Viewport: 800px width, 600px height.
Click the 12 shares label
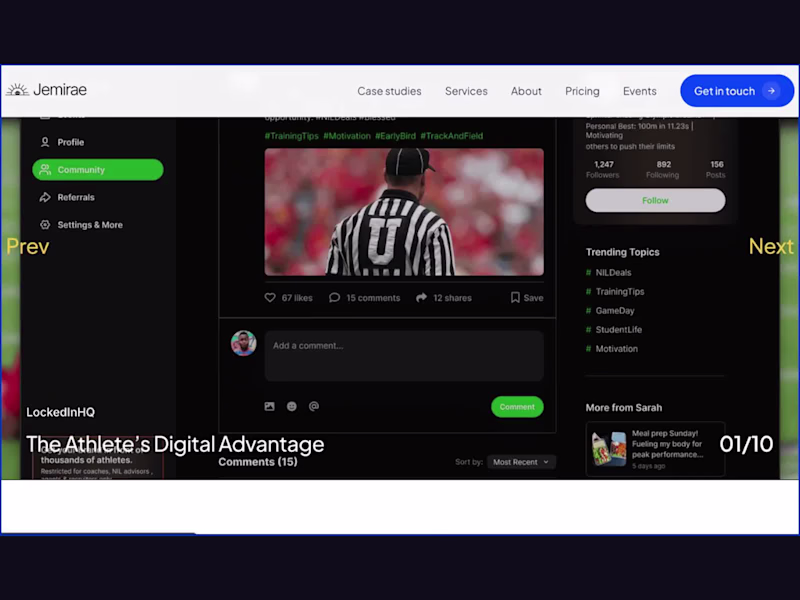(x=452, y=298)
